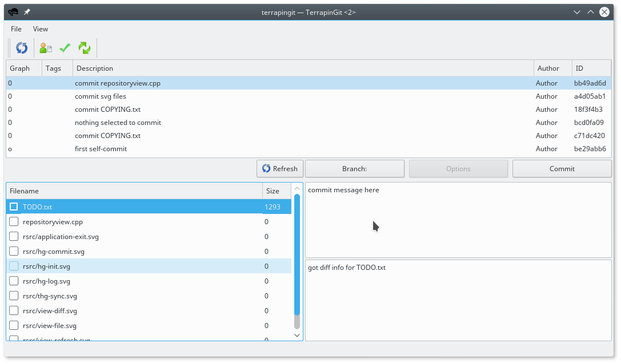Click into the commit message text field
This screenshot has height=364, width=621.
(x=458, y=220)
